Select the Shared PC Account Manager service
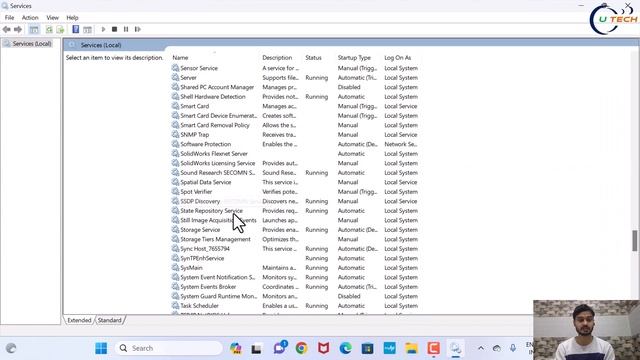Image resolution: width=640 pixels, height=360 pixels. coord(295,87)
